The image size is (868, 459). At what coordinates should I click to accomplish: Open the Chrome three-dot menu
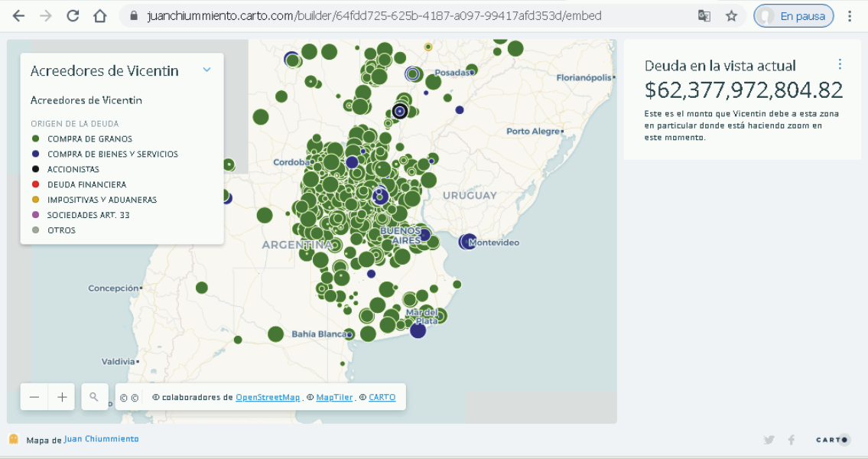click(850, 16)
